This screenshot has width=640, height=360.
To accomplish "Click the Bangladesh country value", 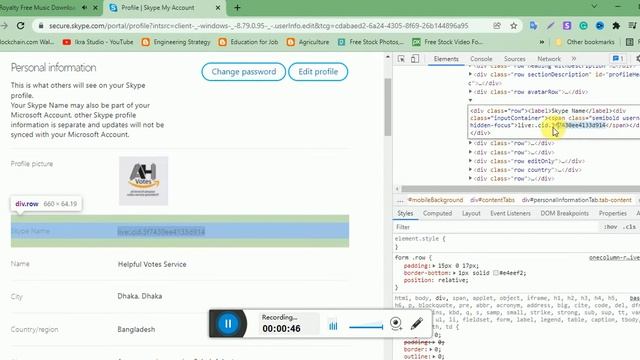I will 136,329.
